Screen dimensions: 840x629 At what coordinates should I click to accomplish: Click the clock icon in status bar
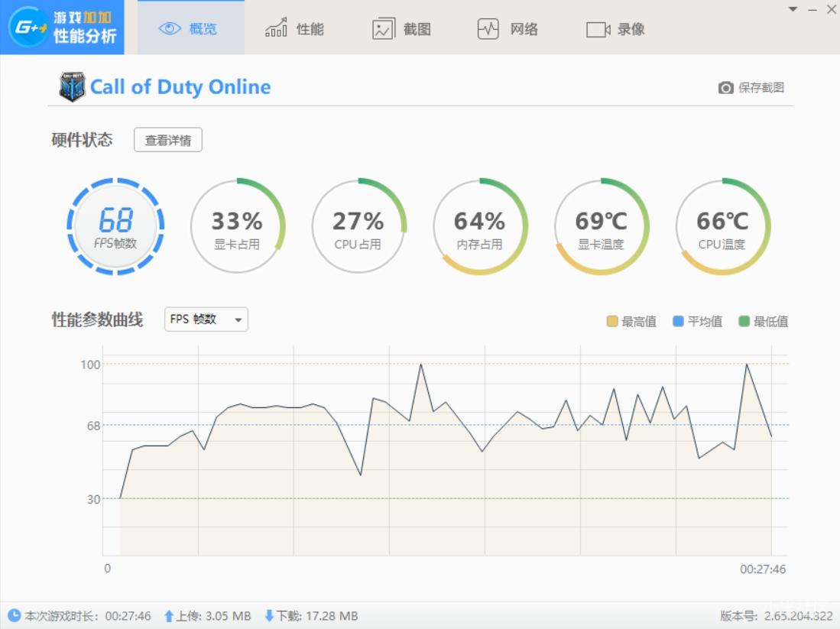[14, 615]
